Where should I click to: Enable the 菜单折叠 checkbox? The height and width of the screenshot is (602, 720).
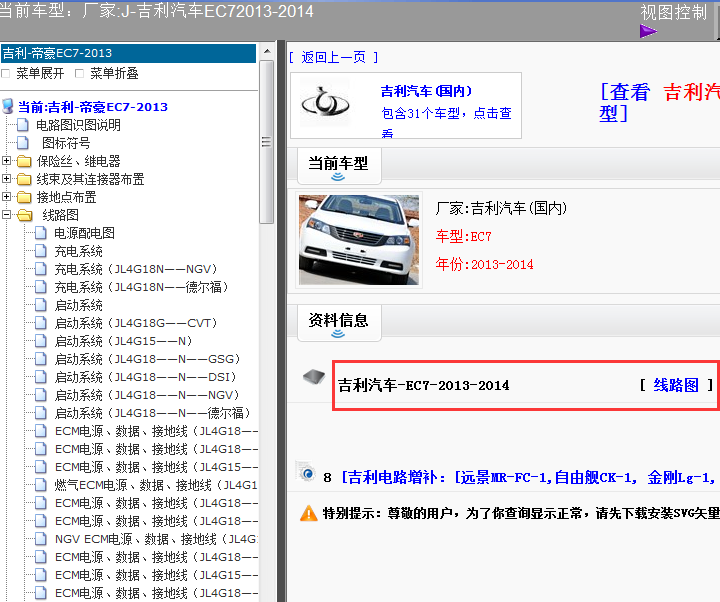tap(79, 73)
